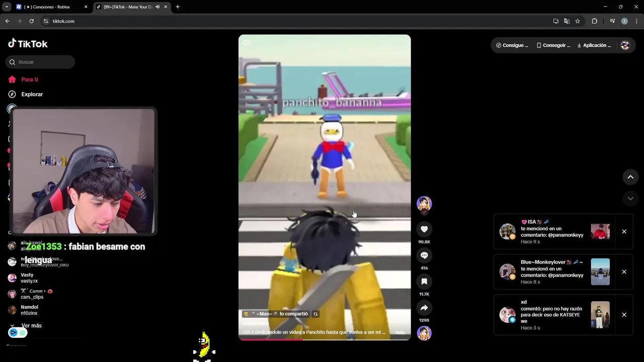Switch to the Conexiones - Roblox tab
The height and width of the screenshot is (362, 644).
click(x=51, y=7)
